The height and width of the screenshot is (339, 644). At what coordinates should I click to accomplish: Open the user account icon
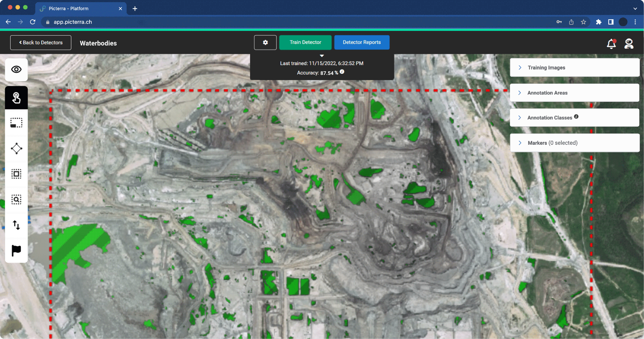[629, 44]
